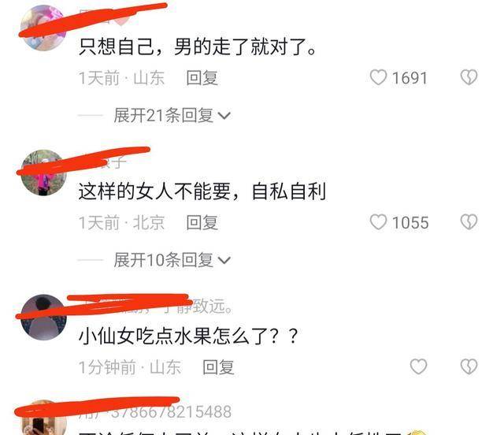The height and width of the screenshot is (435, 504).
Task: Open avatar of first commenter
Action: 43,28
